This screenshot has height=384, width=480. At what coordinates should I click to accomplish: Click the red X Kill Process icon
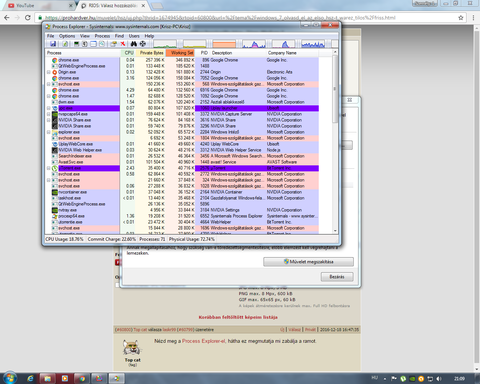[x=123, y=44]
